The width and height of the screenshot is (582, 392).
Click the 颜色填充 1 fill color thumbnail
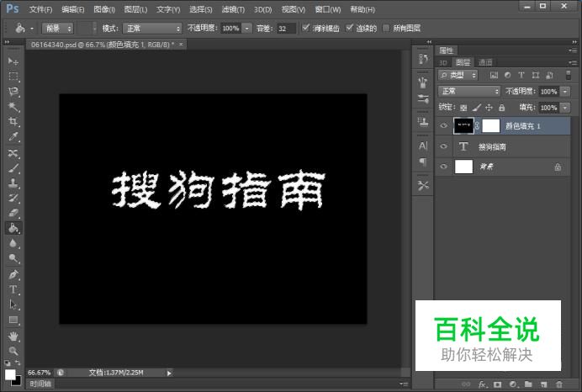point(463,126)
